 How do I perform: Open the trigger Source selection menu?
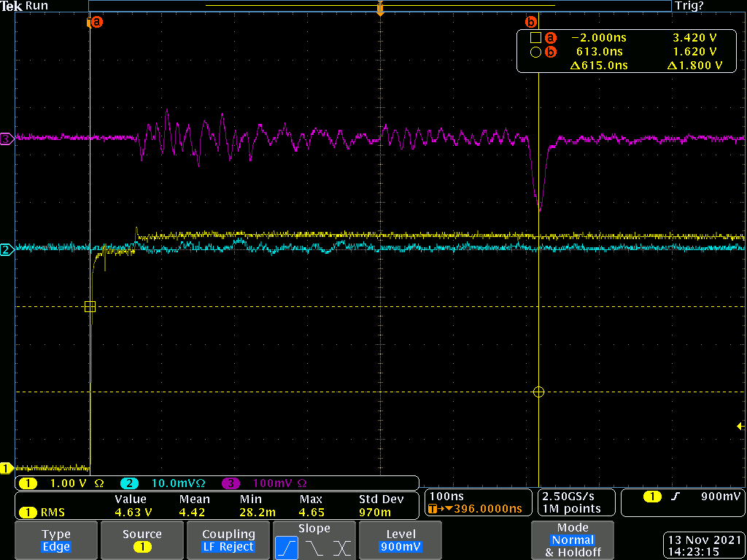pos(142,540)
